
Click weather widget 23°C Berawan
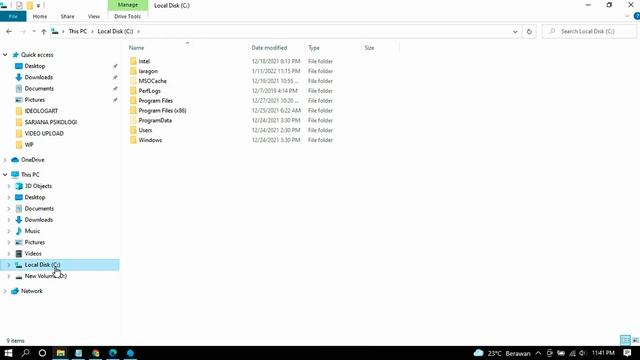click(x=502, y=353)
